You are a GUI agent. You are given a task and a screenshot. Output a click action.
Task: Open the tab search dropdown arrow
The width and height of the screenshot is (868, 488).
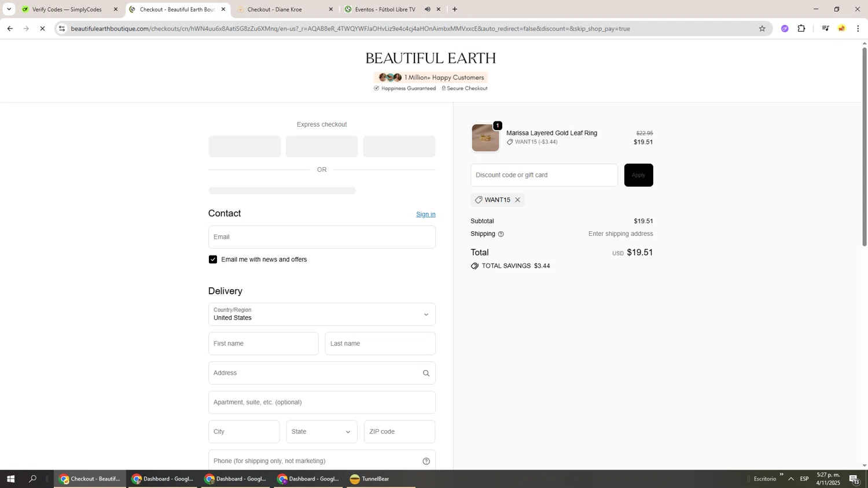[9, 9]
